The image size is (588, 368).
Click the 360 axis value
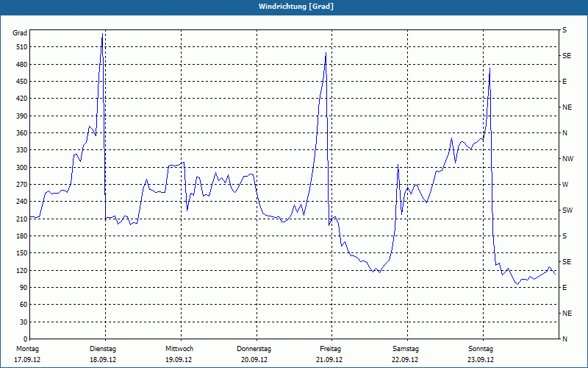pos(21,133)
